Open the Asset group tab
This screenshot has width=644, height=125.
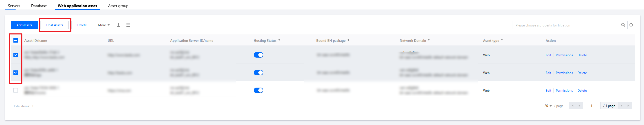pyautogui.click(x=118, y=6)
